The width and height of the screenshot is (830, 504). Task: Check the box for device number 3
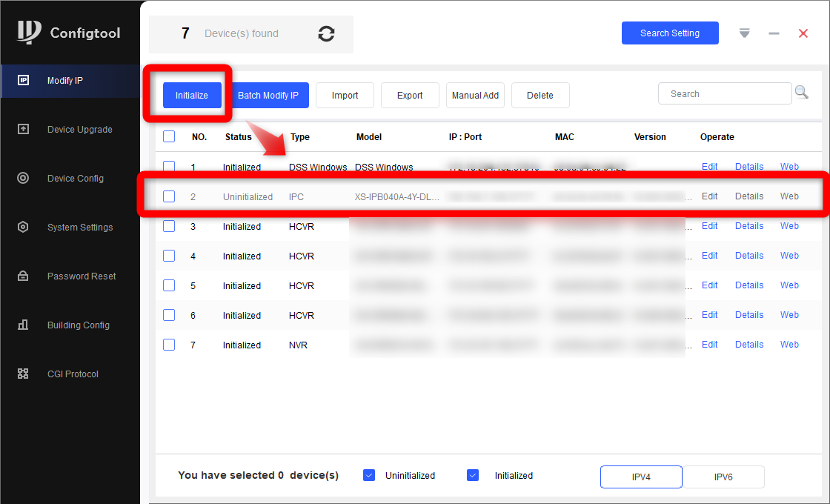[169, 226]
